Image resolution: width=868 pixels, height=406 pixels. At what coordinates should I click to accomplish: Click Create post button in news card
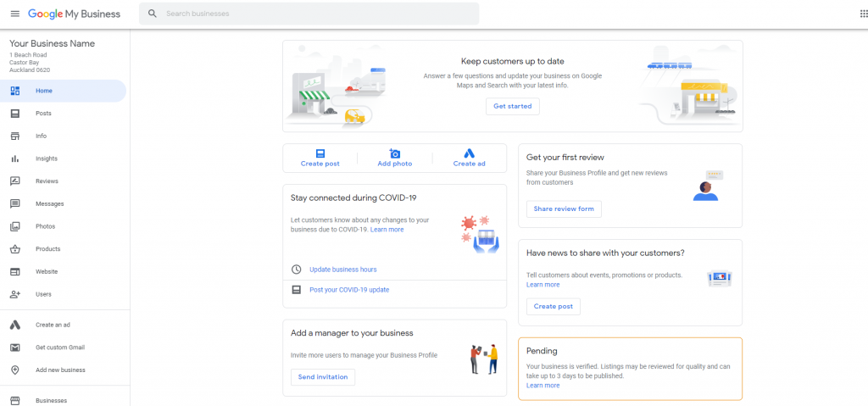tap(553, 306)
